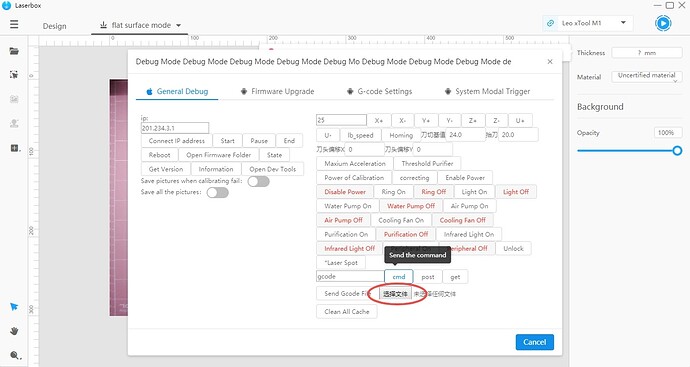Click Threshold Purifier button
The image size is (690, 367).
427,164
